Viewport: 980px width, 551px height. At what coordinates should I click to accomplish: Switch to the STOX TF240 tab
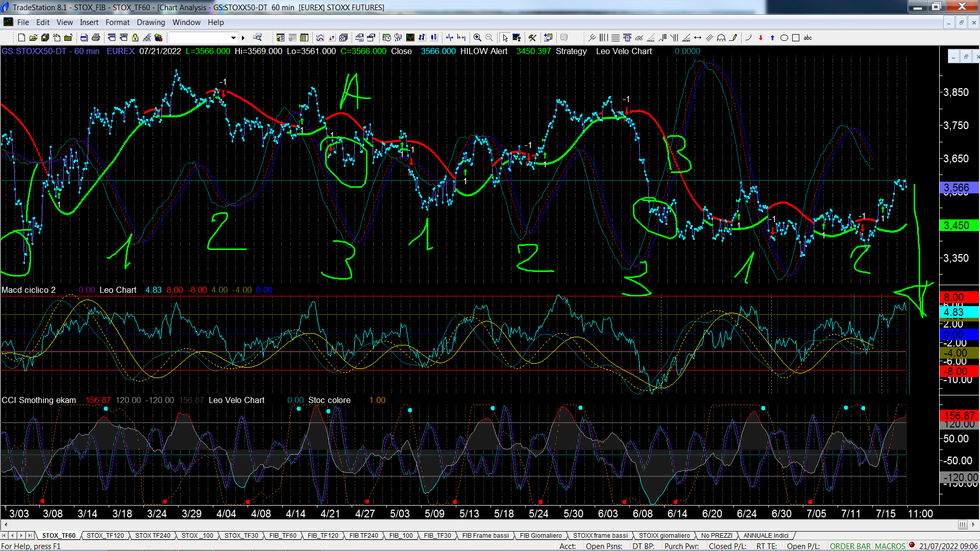tap(153, 535)
